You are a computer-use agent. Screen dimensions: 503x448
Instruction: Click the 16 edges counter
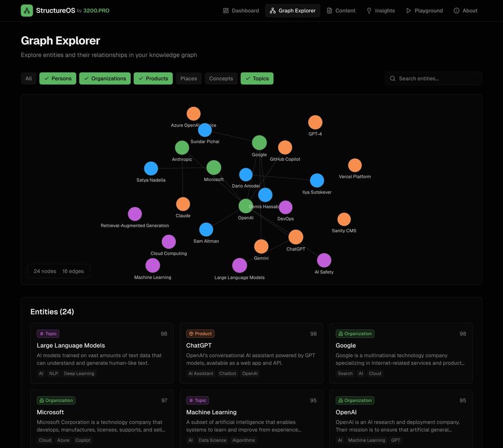[73, 271]
